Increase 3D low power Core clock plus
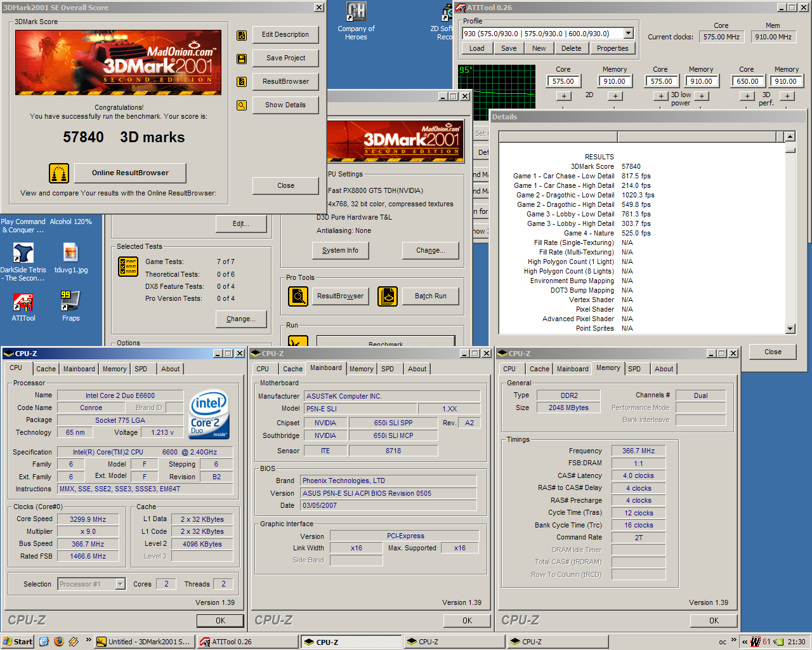812x650 pixels. click(x=661, y=96)
